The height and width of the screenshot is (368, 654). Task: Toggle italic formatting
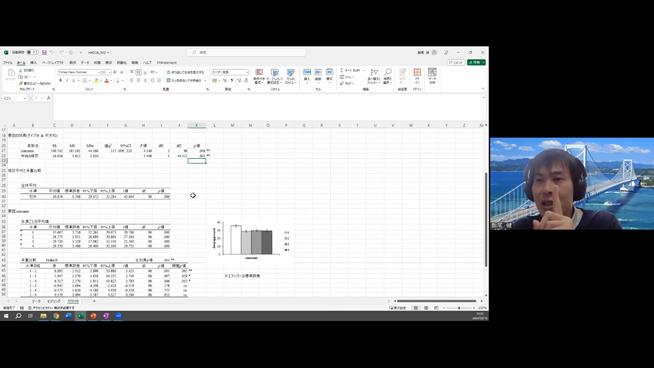(x=67, y=81)
